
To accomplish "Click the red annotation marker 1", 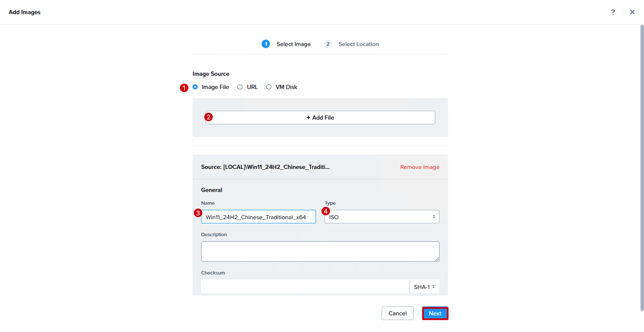I will tap(184, 88).
